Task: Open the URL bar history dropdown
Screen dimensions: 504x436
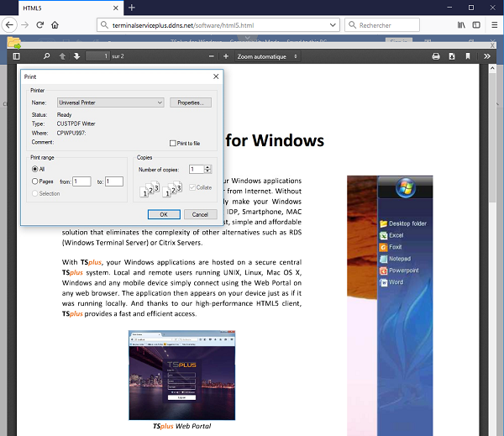Action: coord(333,25)
